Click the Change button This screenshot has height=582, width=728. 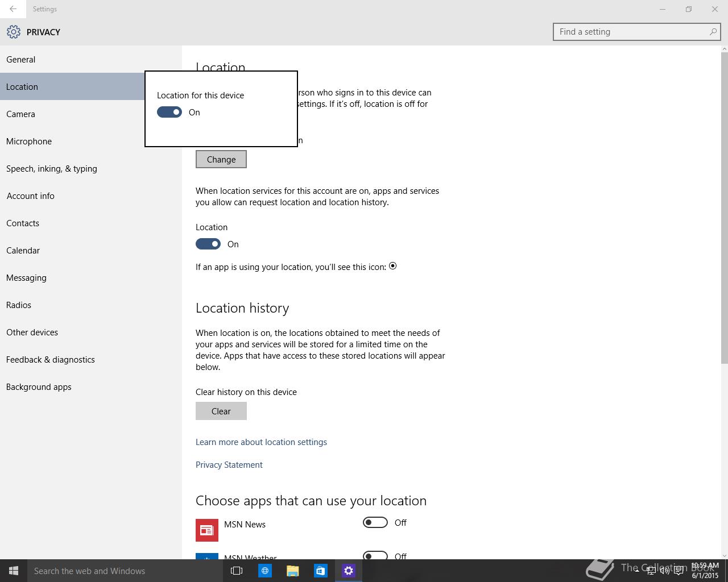click(221, 159)
